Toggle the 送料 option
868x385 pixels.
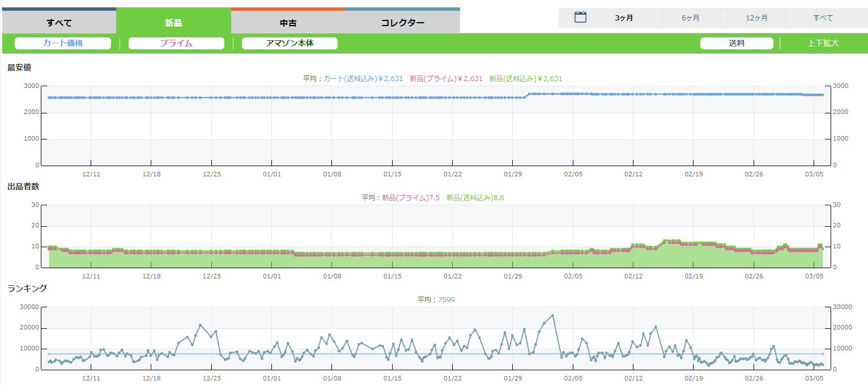(737, 43)
